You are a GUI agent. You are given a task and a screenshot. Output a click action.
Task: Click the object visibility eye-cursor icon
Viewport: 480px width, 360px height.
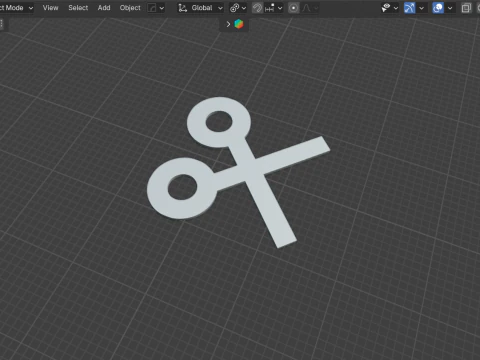tap(386, 8)
